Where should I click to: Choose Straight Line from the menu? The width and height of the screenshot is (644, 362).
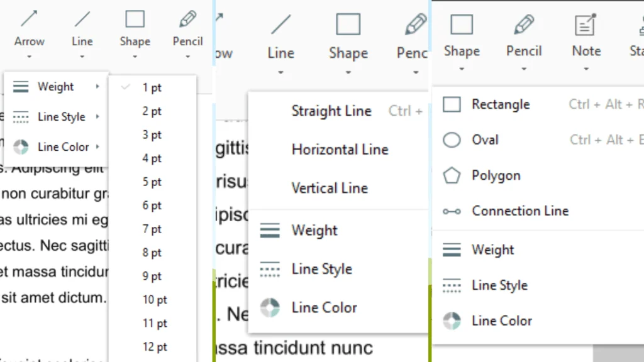tap(331, 111)
